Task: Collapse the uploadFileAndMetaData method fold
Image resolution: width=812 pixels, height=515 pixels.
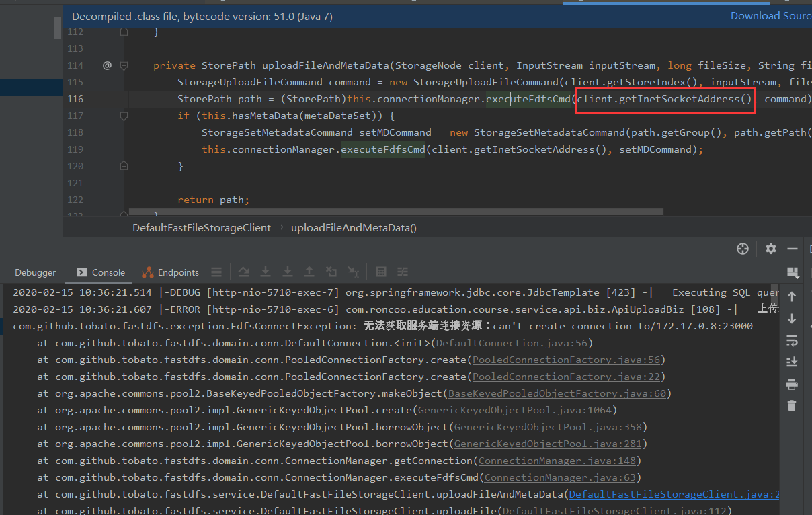Action: click(124, 65)
